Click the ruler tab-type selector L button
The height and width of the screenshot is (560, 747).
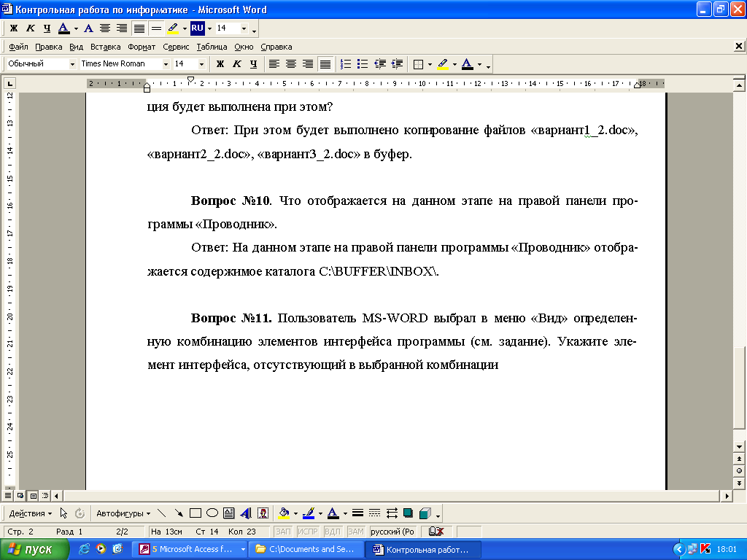9,84
